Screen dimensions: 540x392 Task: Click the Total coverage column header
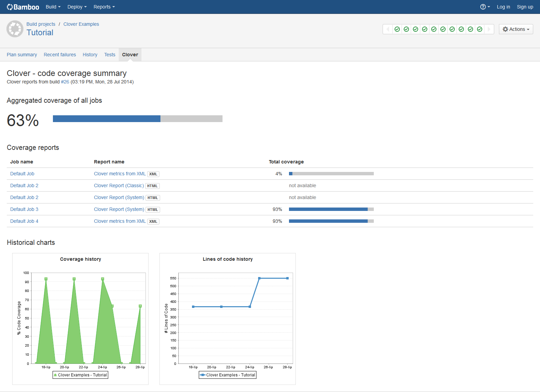coord(286,162)
